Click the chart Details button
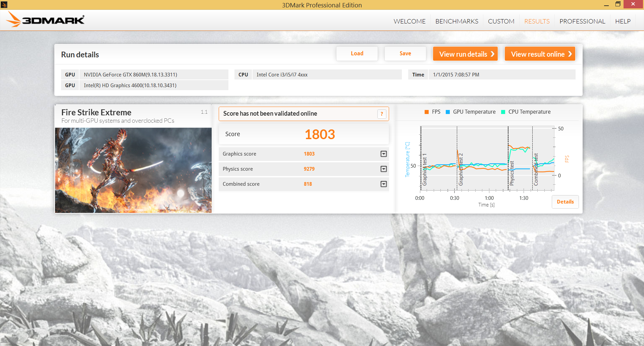Screen dimensions: 644x346 (565, 202)
